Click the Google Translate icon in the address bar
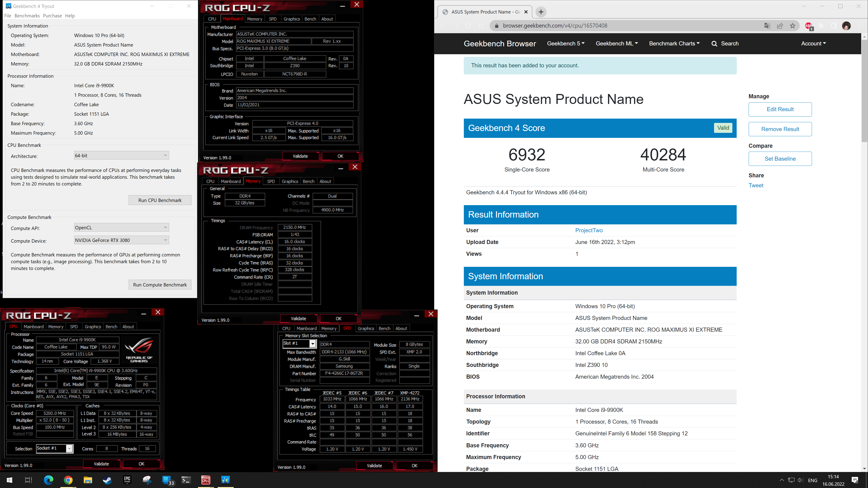This screenshot has height=488, width=868. [x=767, y=26]
